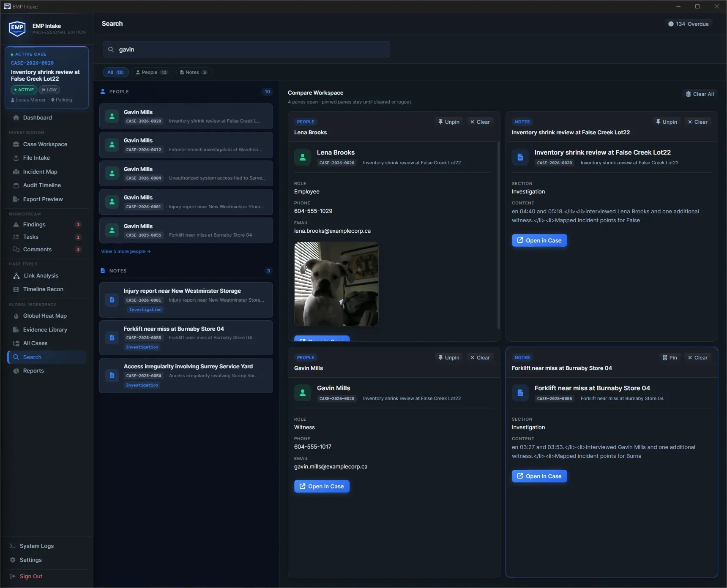Click Lena Brooks avatar icon in pane
This screenshot has width=727, height=588.
(303, 157)
